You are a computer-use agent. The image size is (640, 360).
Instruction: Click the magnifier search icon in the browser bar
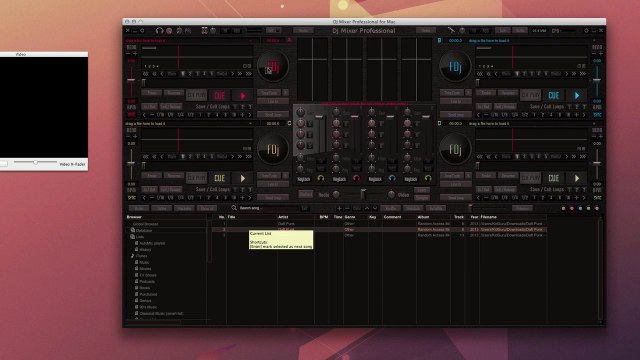pos(234,208)
